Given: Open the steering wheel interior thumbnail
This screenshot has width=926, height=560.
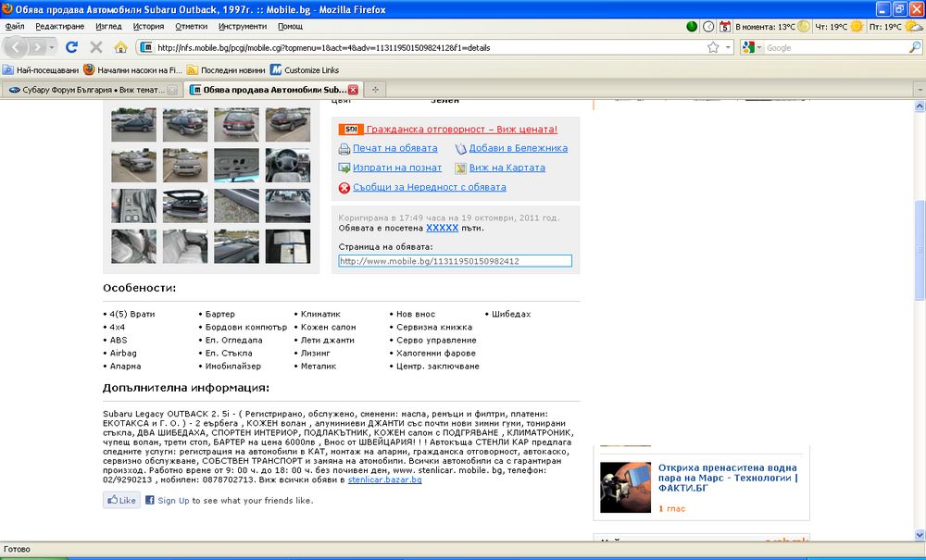Looking at the screenshot, I should click(x=288, y=166).
